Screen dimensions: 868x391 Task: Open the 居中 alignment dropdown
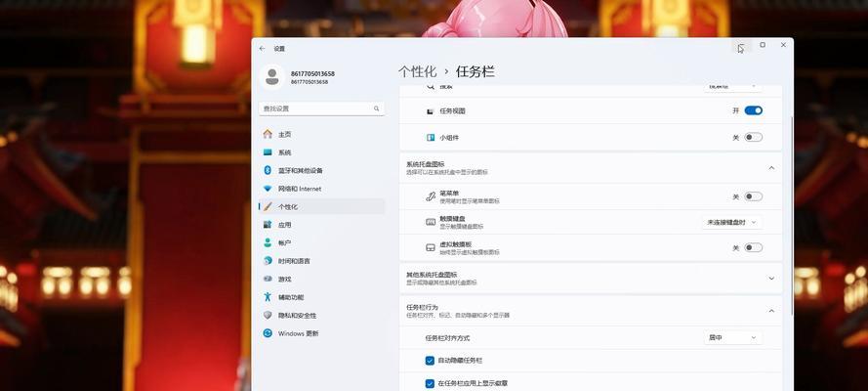tap(732, 338)
